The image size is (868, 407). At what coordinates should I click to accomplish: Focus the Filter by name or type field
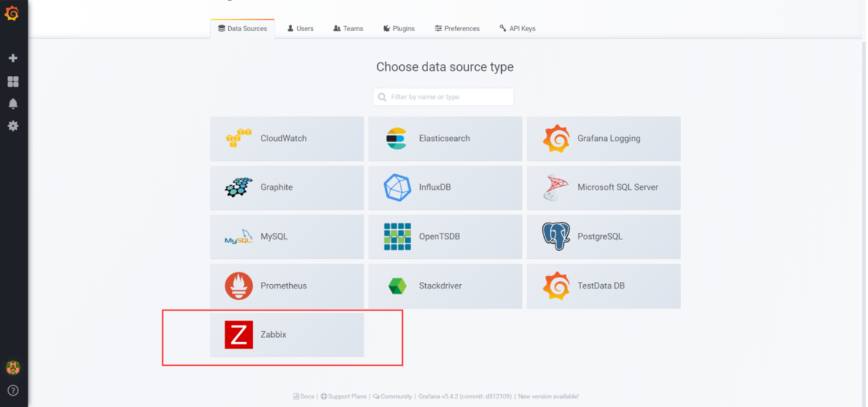[443, 97]
